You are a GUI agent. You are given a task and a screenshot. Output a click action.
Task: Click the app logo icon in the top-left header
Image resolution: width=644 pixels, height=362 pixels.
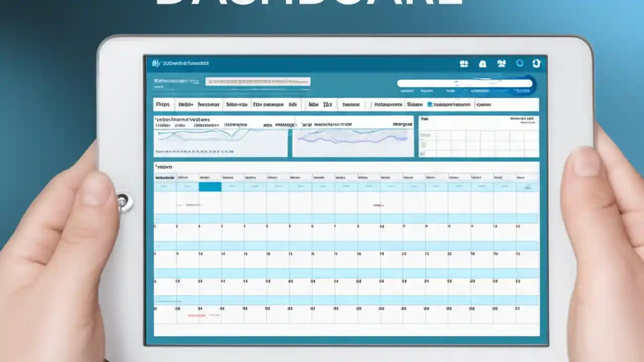tap(156, 63)
